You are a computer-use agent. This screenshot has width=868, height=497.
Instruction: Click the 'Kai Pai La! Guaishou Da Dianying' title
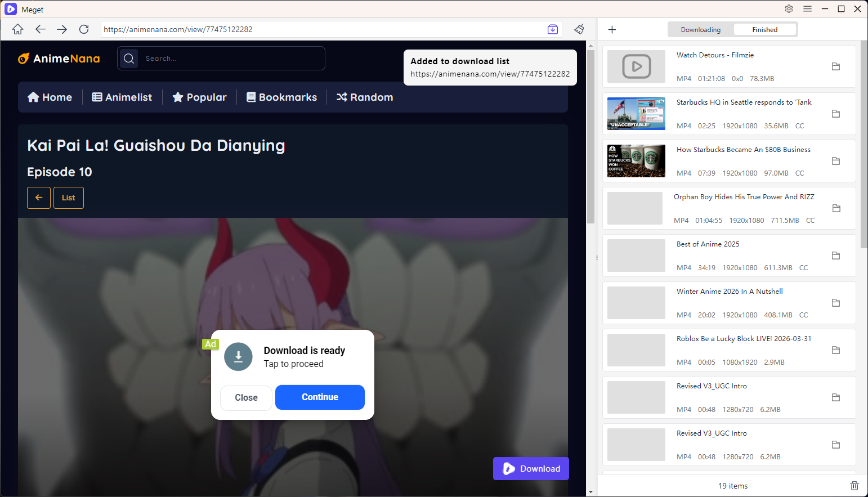[156, 146]
